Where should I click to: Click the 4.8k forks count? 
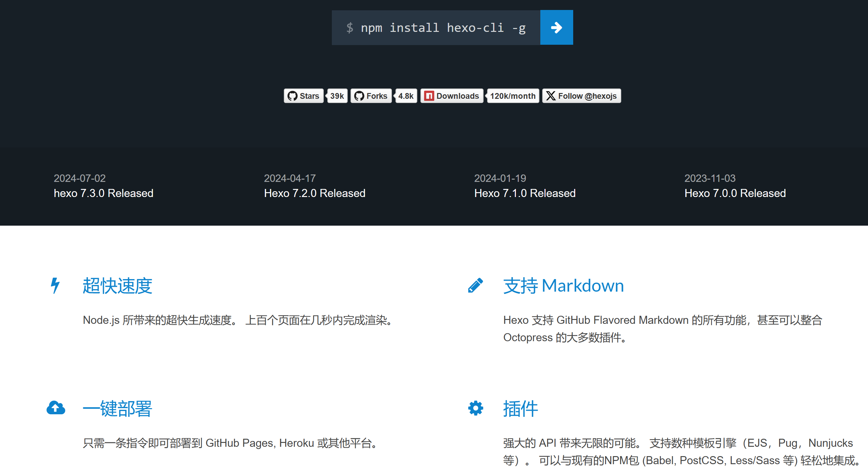(x=406, y=96)
